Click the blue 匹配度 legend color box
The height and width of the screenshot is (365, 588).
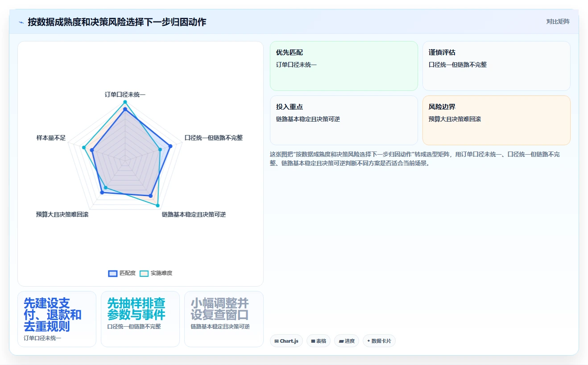pos(113,273)
